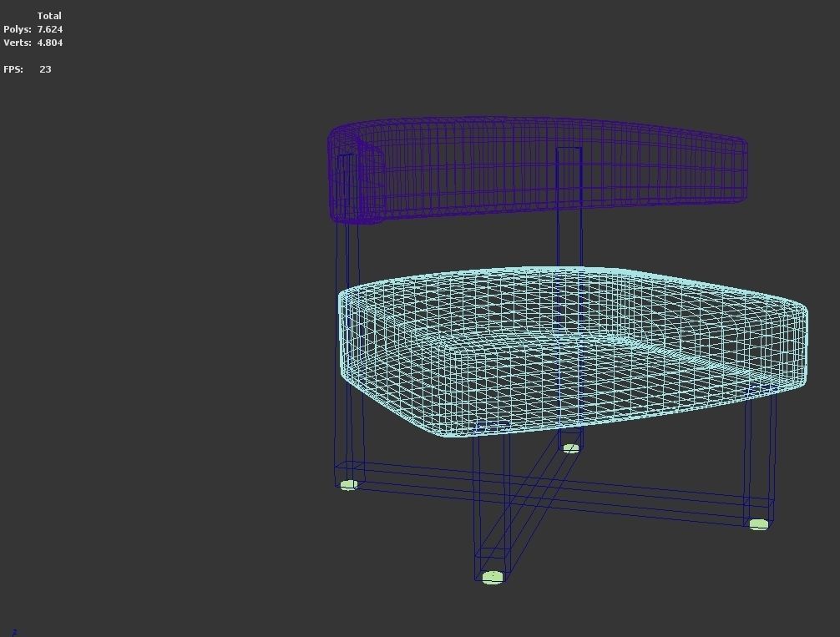The width and height of the screenshot is (840, 637).
Task: Click the 'FPS: 23' readout
Action: 28,69
